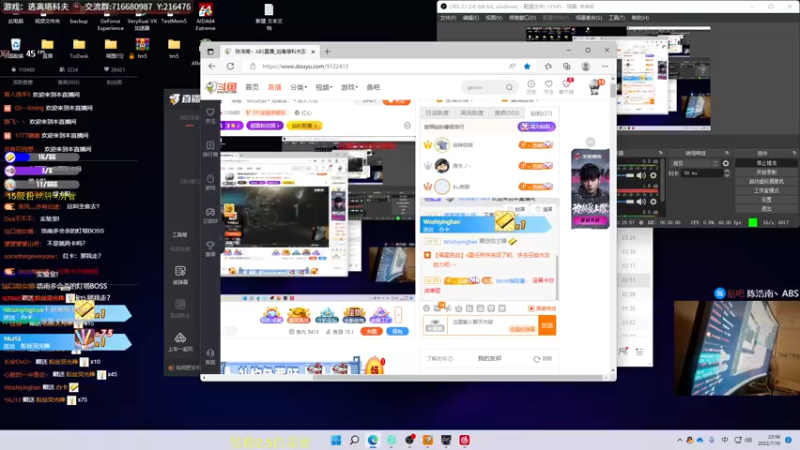Open first mixer channel settings gear in OBS
Screen dimensions: 800x450
(653, 176)
